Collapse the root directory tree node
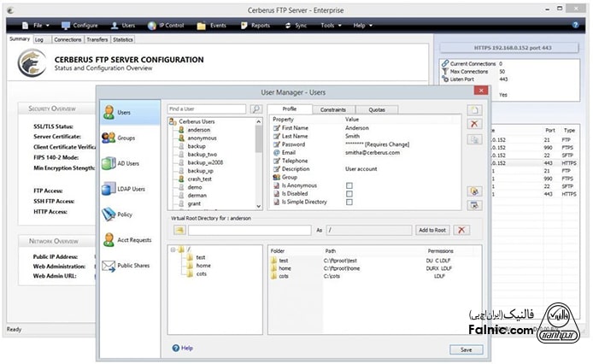This screenshot has width=593, height=364. [173, 250]
